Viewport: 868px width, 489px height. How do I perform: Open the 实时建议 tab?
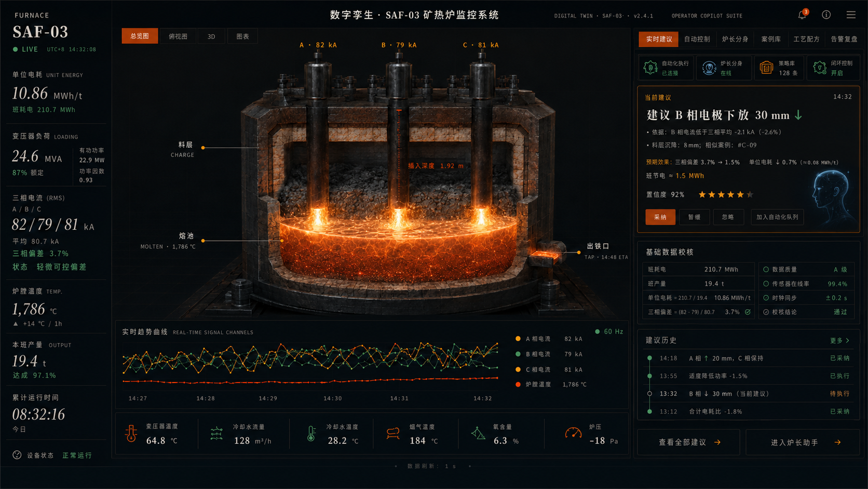(x=659, y=39)
